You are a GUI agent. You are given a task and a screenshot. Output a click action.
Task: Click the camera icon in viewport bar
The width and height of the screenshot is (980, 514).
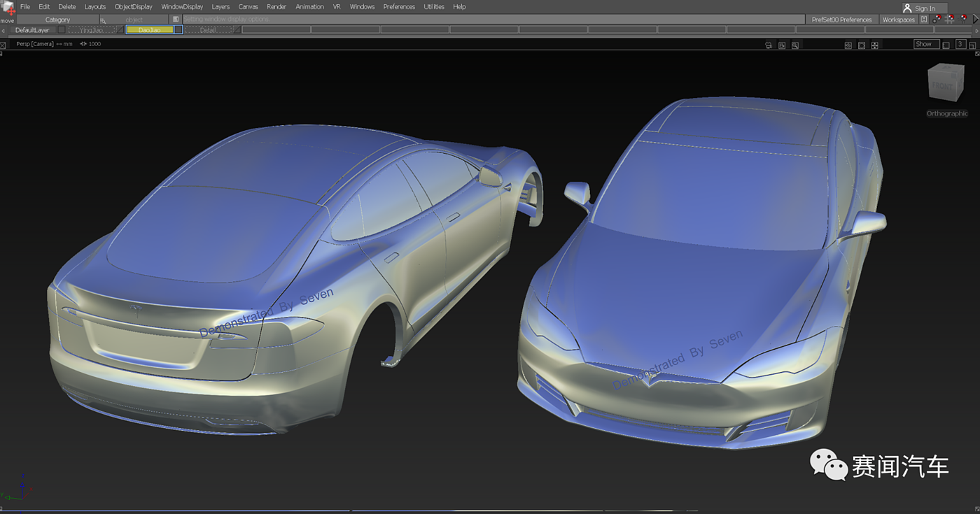click(769, 45)
